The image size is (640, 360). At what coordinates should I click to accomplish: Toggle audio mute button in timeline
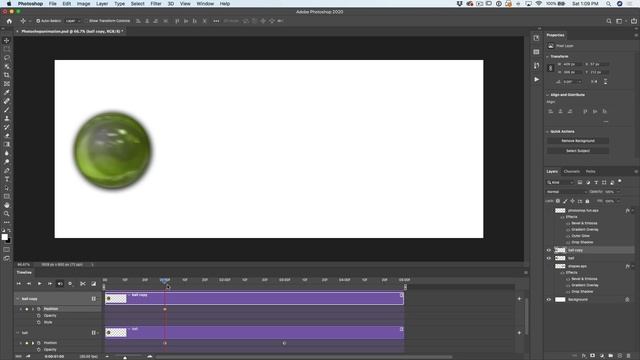[60, 284]
